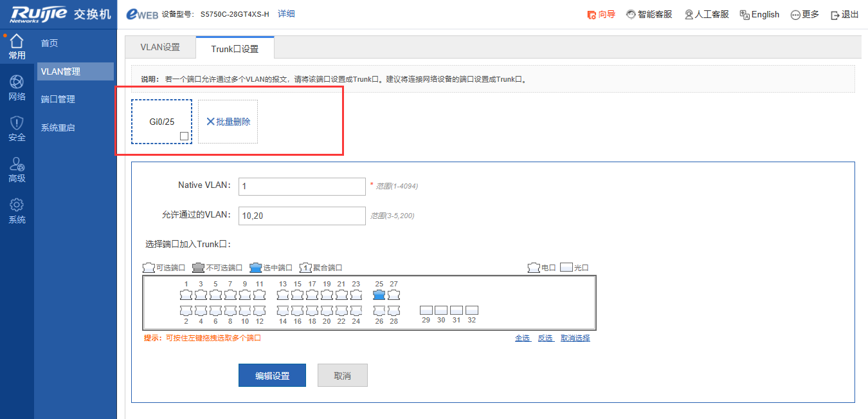Image resolution: width=868 pixels, height=419 pixels.
Task: Select port 1 icon in the switch panel
Action: pyautogui.click(x=186, y=295)
